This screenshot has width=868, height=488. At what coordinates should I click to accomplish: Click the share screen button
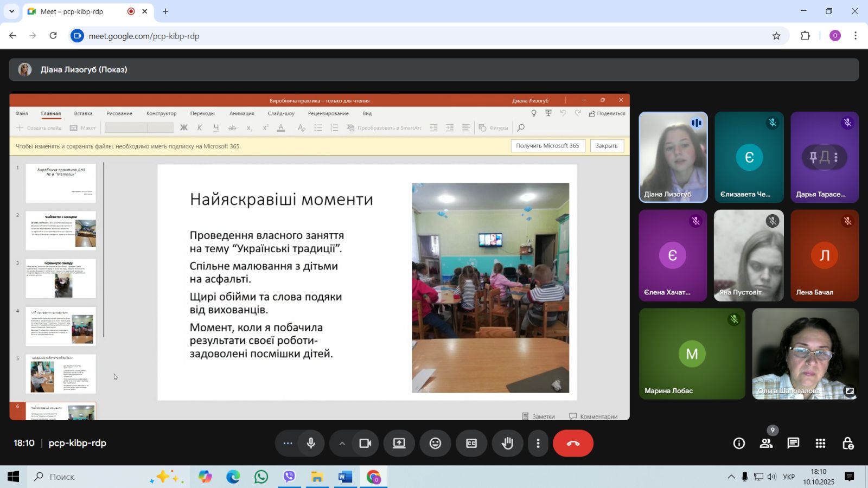pos(399,444)
